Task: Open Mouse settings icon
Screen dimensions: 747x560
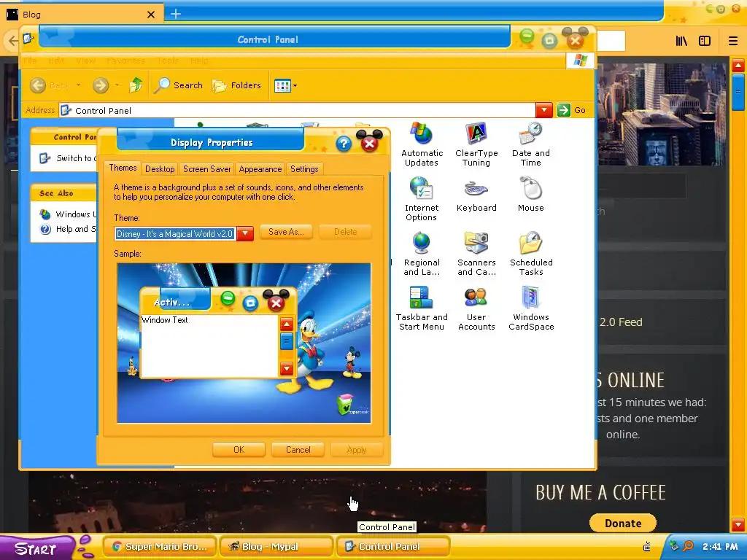Action: pos(531,194)
